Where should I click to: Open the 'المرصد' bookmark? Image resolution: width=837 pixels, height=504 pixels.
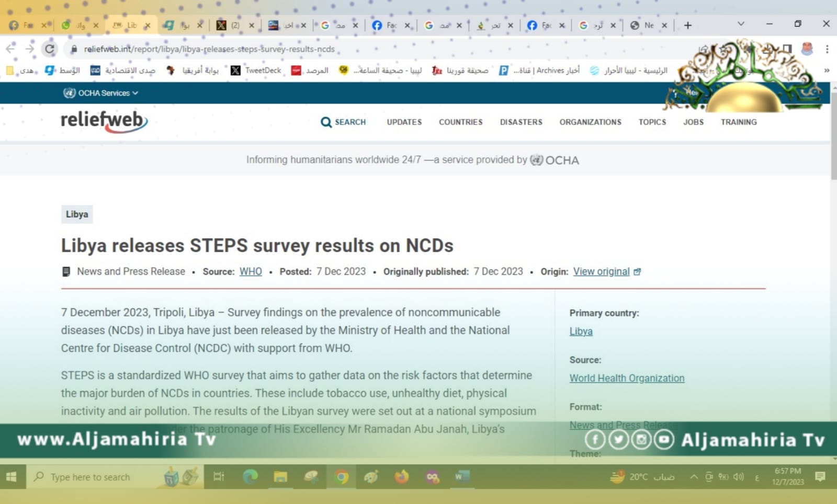(x=310, y=70)
